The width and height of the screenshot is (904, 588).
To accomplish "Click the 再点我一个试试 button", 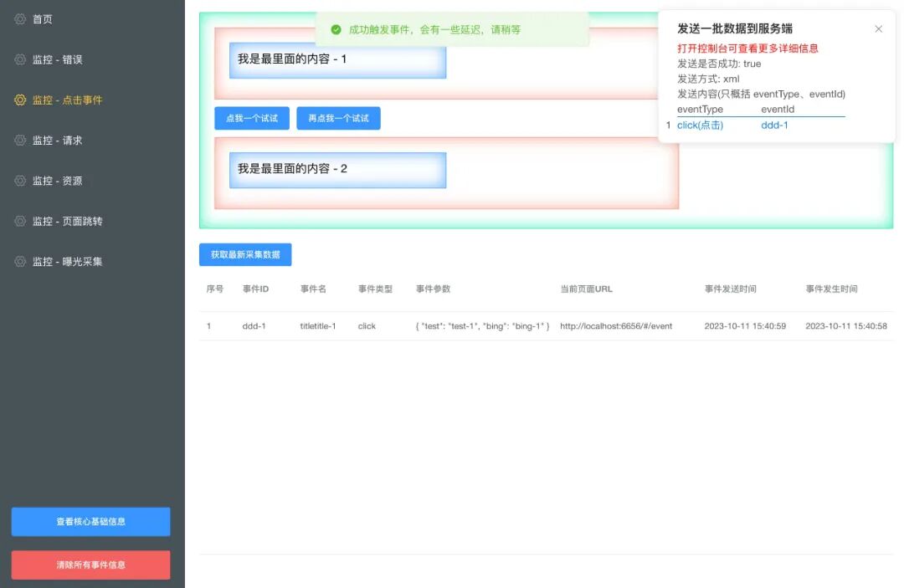I will point(338,118).
